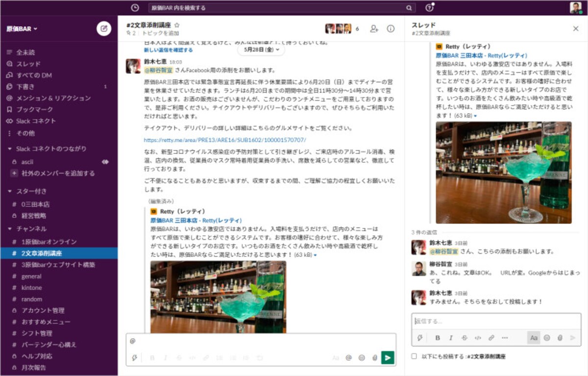Screen dimensions: 588x376
Task: Star the #2文章添削講座 channel
Action: pyautogui.click(x=177, y=25)
